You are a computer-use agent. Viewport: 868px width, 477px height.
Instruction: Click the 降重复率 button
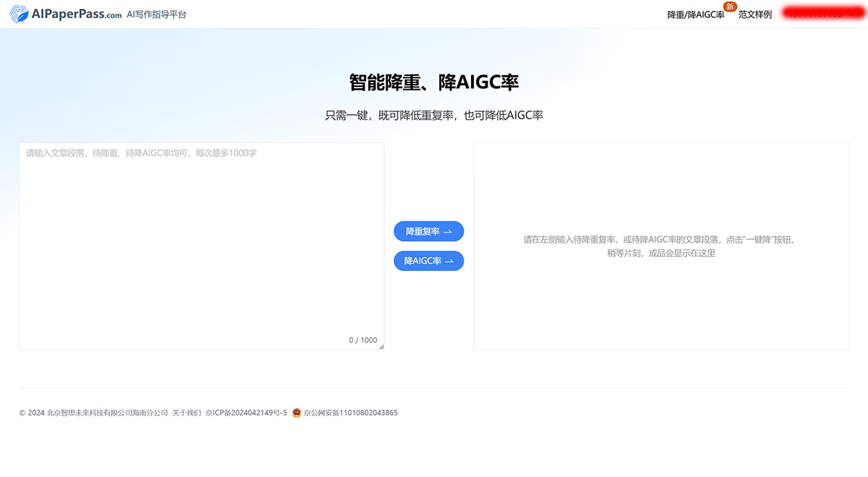coord(428,231)
